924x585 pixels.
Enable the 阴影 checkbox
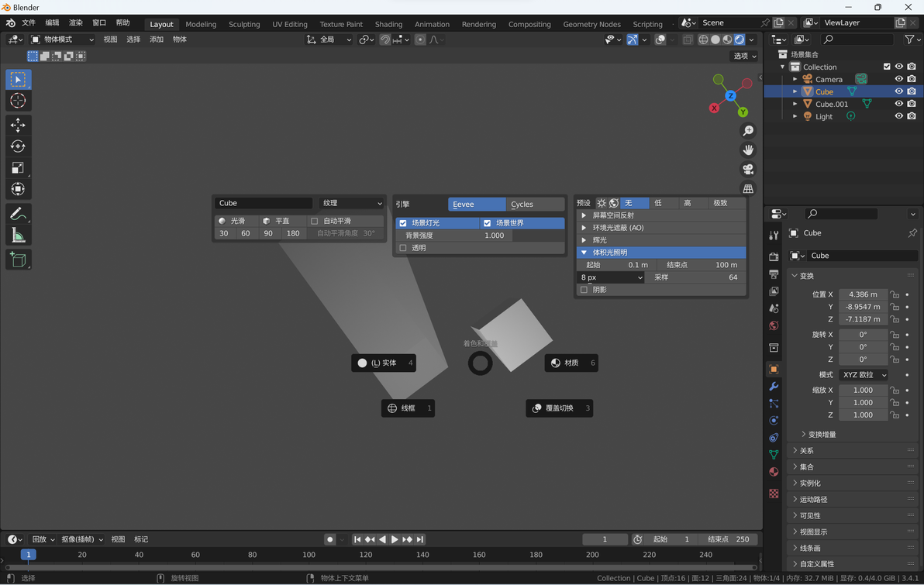click(x=584, y=290)
